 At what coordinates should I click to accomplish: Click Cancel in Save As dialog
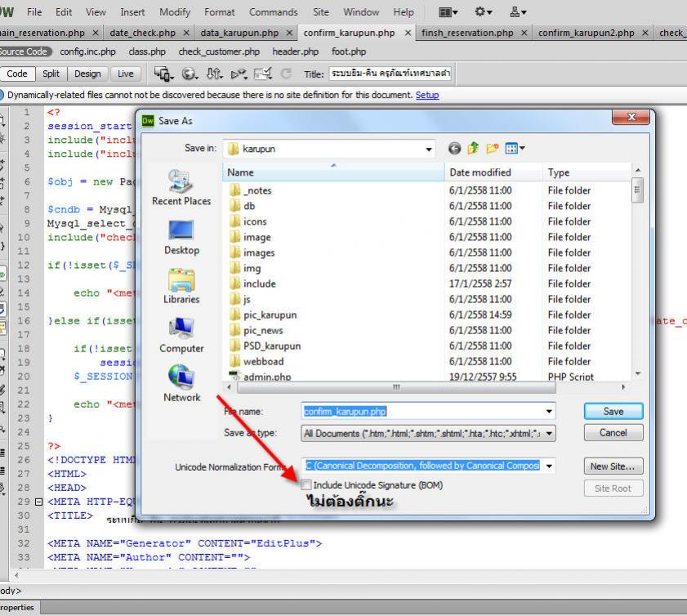click(613, 433)
